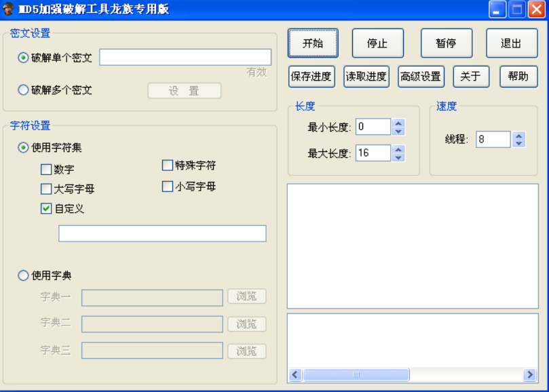Open the 帮助 (Help) window
Screen dimensions: 549x392
(x=518, y=77)
